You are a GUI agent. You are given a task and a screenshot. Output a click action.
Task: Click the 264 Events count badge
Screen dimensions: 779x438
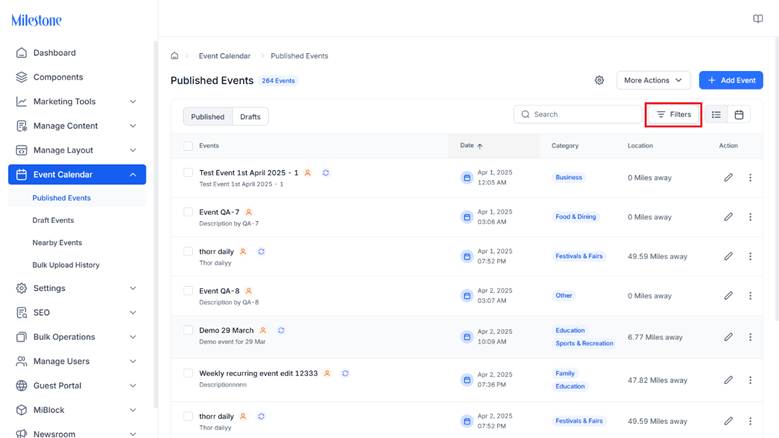[278, 80]
